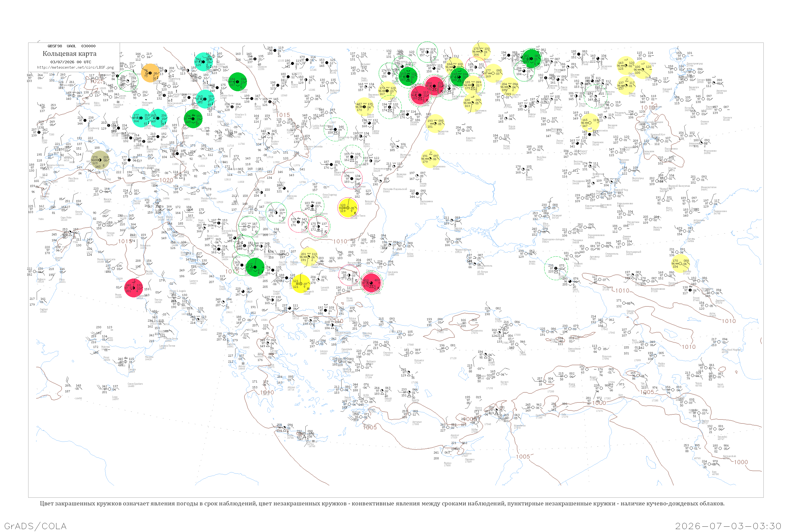The height and width of the screenshot is (532, 798).
Task: Click the 'Sulina' station label
Action: (410, 254)
